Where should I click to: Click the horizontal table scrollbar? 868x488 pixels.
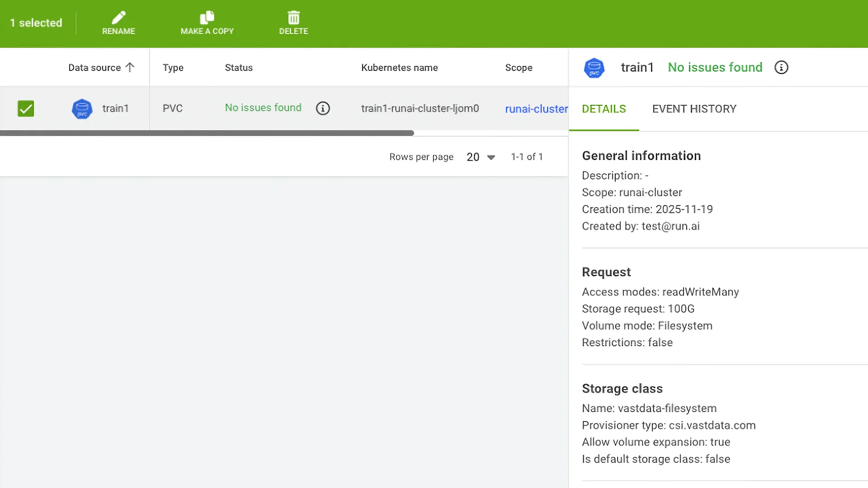pyautogui.click(x=207, y=133)
